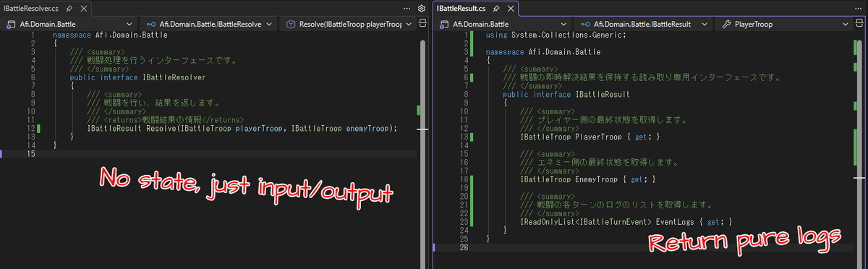
Task: Click the comment '戦闘を行い、結果を返します。'
Action: [x=153, y=103]
